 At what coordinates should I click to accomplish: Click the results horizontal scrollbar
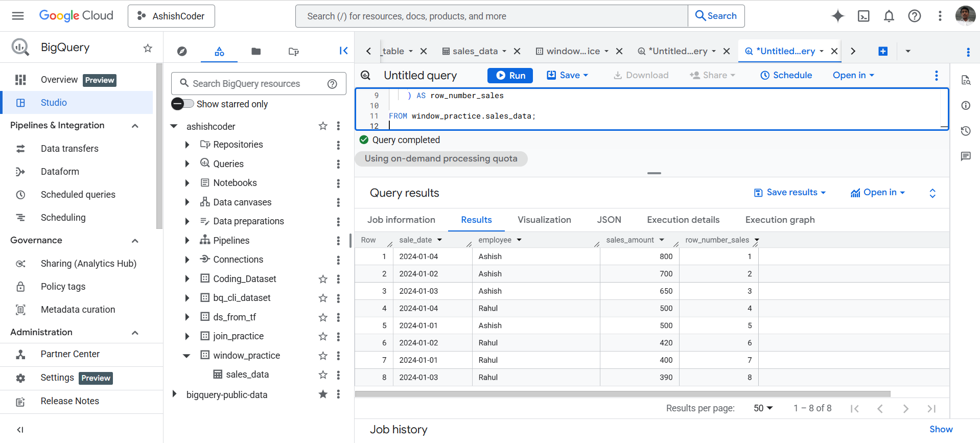pos(622,394)
